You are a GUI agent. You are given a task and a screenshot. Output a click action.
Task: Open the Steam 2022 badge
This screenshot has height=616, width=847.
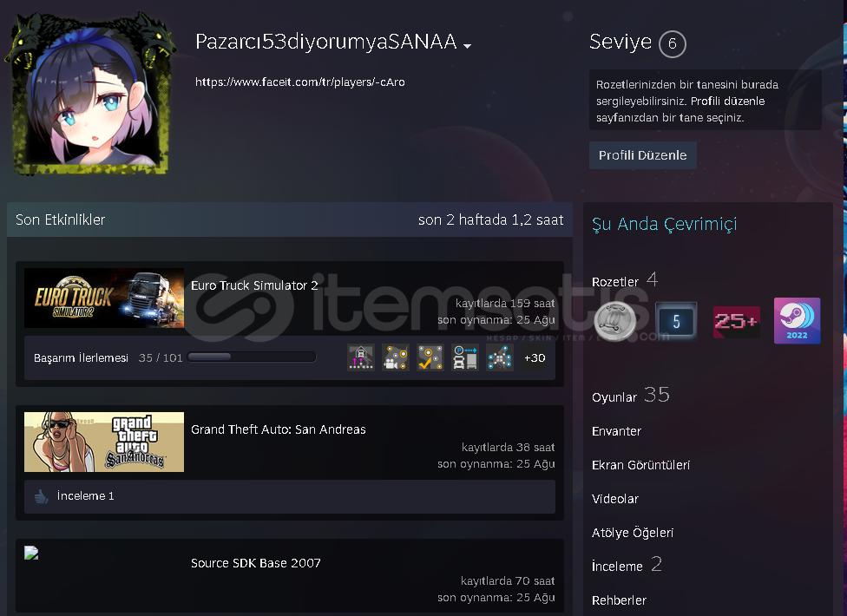click(x=797, y=321)
